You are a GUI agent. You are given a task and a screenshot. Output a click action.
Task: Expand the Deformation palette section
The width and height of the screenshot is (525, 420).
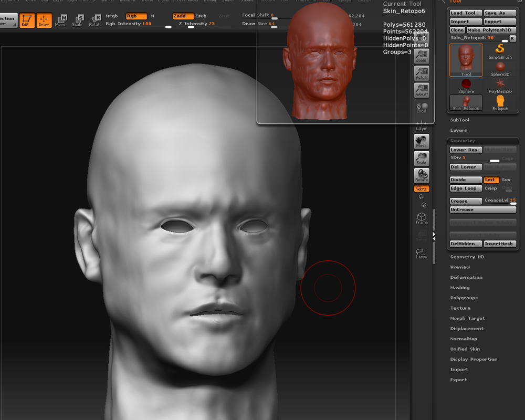click(466, 277)
